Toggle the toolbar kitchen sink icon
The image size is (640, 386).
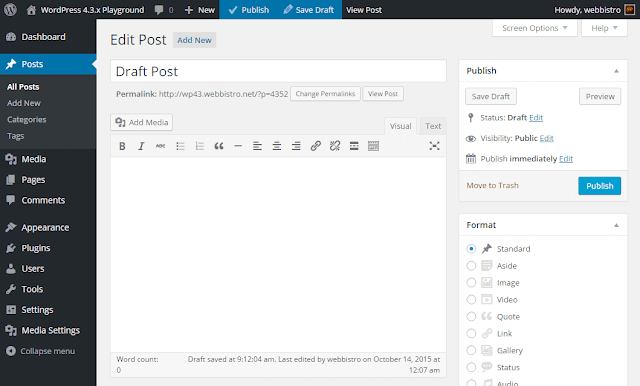tap(373, 146)
